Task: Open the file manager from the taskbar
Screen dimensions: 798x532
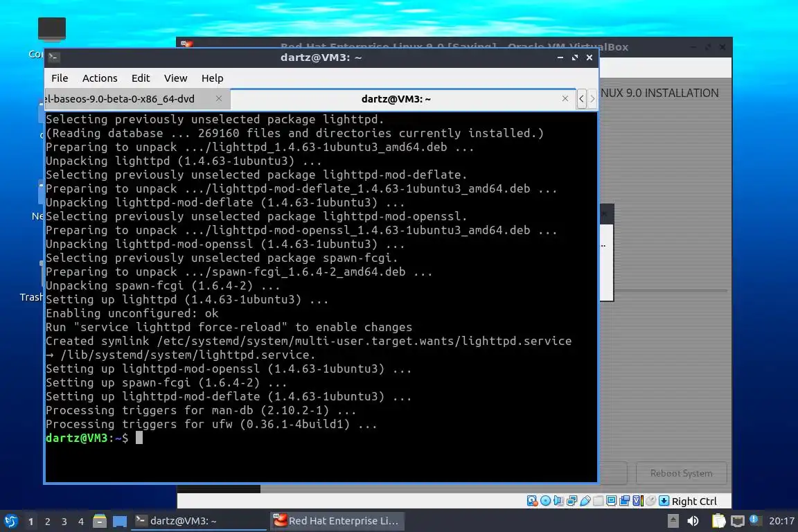Action: (100, 521)
